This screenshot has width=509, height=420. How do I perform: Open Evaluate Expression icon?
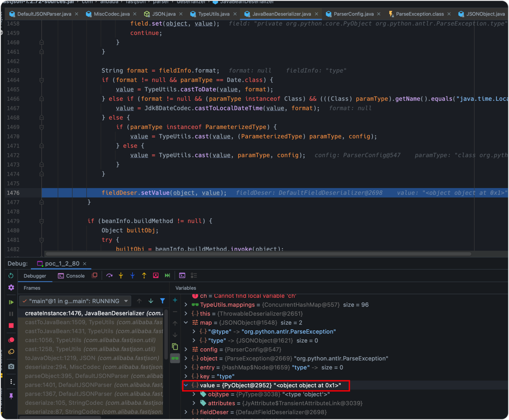coord(182,275)
